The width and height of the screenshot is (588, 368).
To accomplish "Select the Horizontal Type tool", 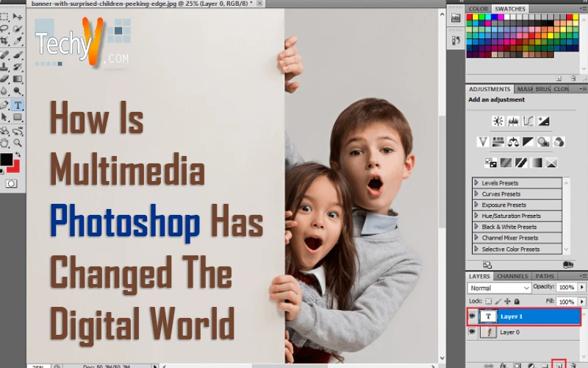I will click(x=17, y=105).
